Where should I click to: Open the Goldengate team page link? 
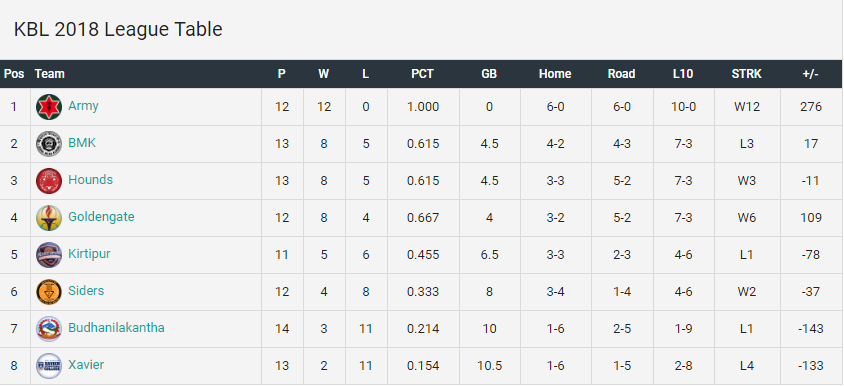click(x=101, y=217)
